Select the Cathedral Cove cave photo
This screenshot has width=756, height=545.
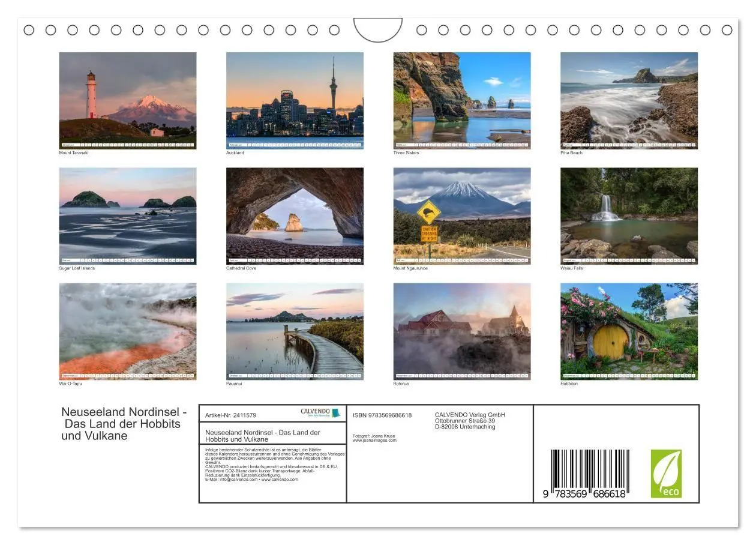point(295,216)
